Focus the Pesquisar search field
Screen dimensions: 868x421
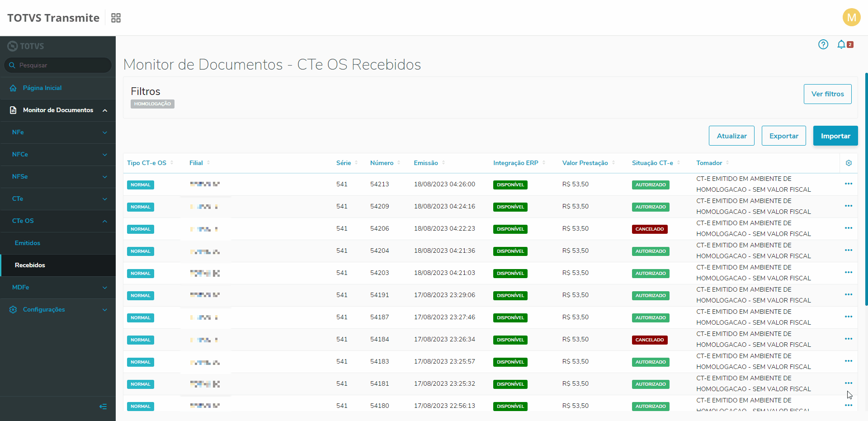point(58,65)
